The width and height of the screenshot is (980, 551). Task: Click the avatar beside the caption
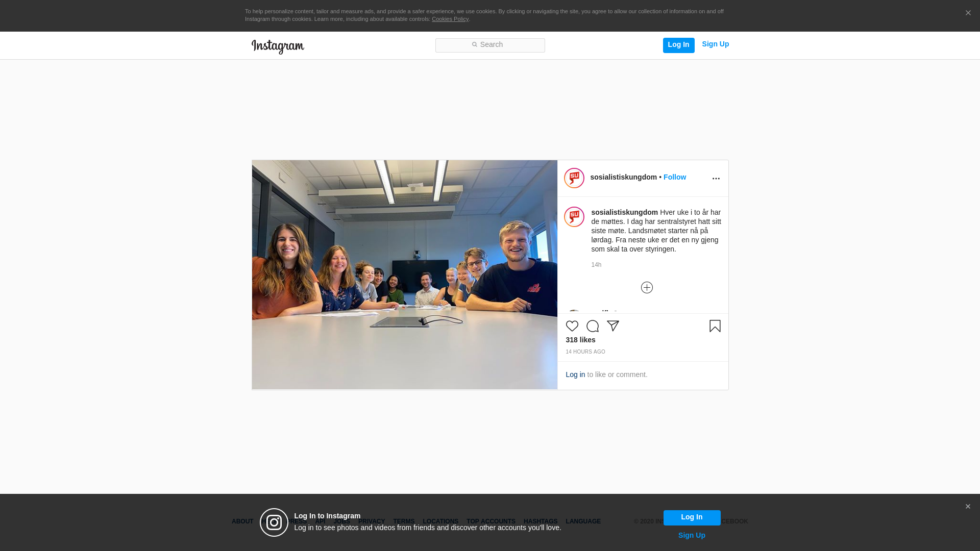coord(574,217)
